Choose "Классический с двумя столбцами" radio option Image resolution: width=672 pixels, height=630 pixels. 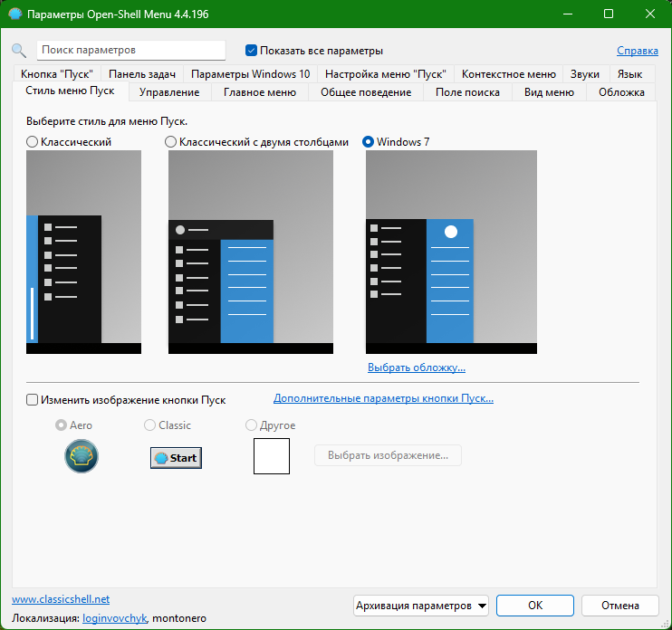pos(171,142)
